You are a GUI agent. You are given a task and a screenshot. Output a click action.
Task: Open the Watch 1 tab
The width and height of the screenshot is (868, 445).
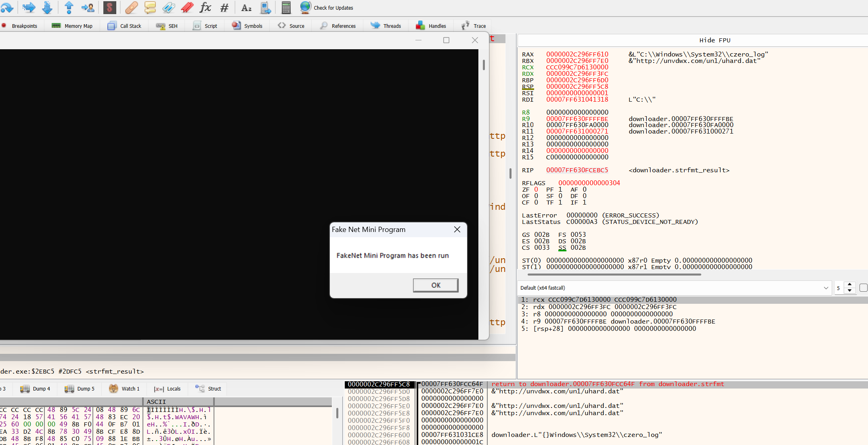(124, 389)
